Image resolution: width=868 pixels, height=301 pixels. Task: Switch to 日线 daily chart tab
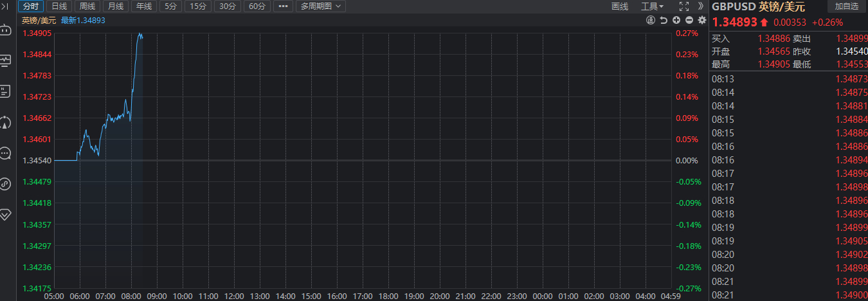[59, 6]
